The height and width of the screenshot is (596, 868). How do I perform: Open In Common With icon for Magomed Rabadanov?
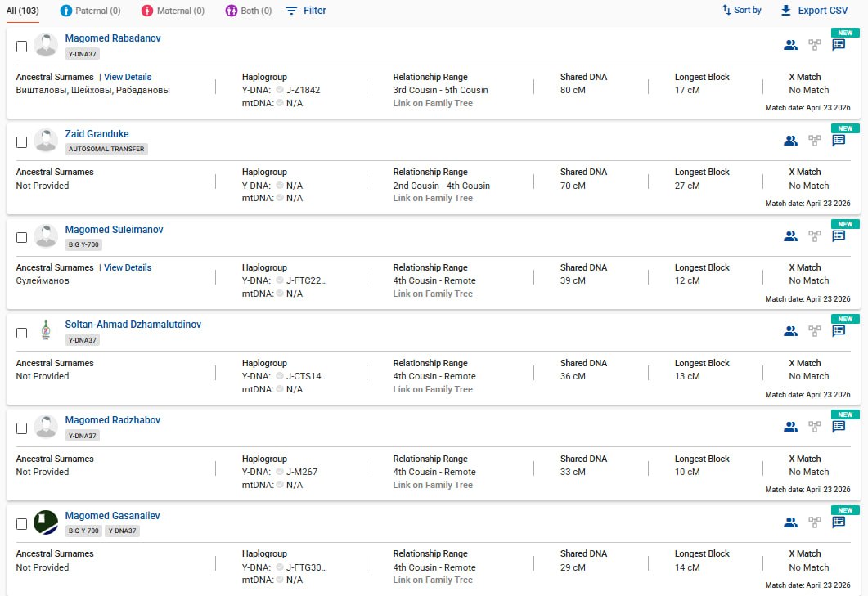tap(790, 45)
